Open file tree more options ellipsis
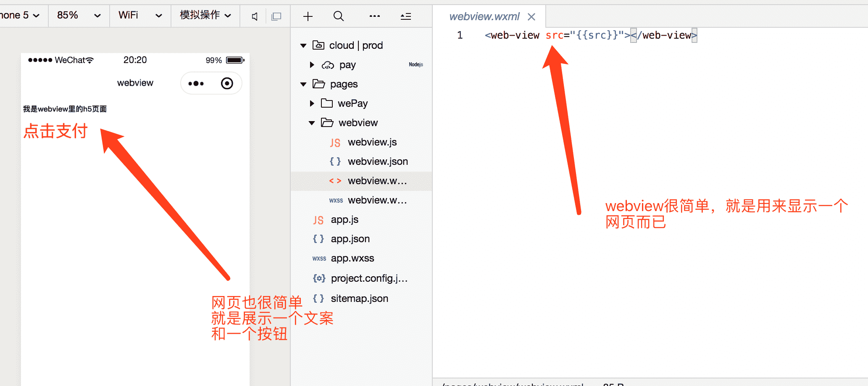The width and height of the screenshot is (868, 386). point(375,16)
